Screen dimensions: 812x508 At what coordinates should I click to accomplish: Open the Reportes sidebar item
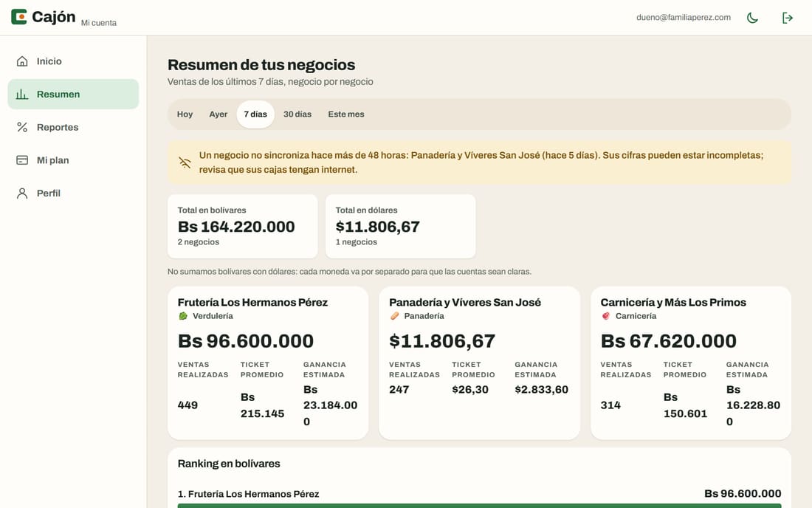point(73,127)
